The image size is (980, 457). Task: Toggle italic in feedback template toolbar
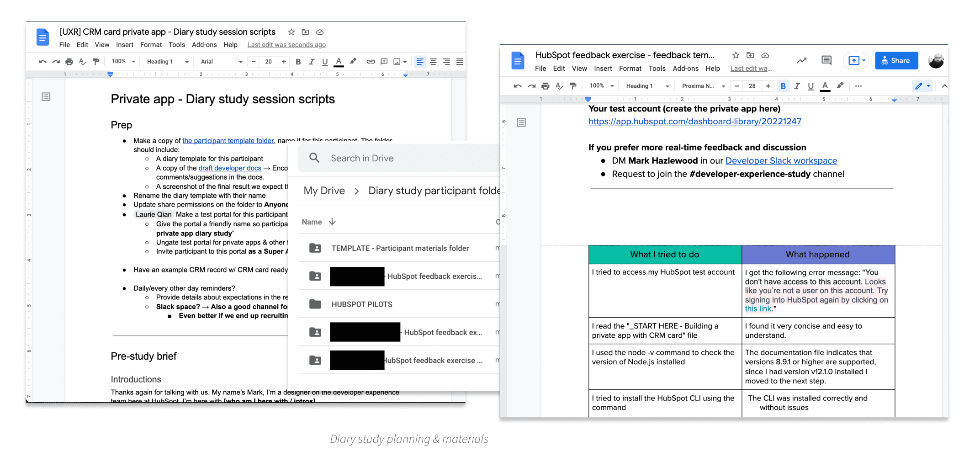tap(797, 86)
